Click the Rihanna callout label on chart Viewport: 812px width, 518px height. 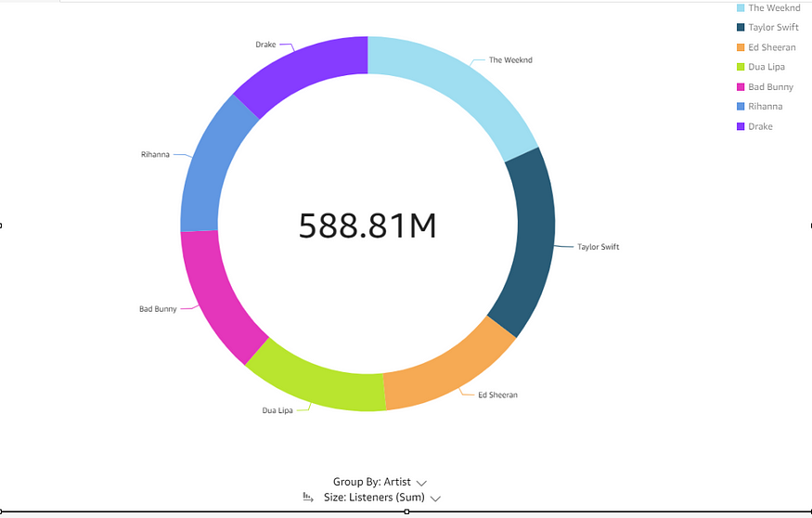pos(155,154)
